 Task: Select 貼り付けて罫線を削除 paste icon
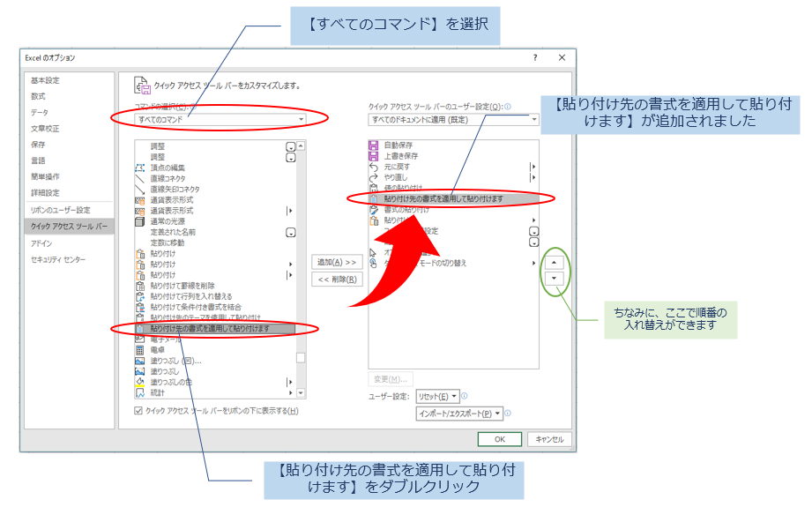[140, 286]
